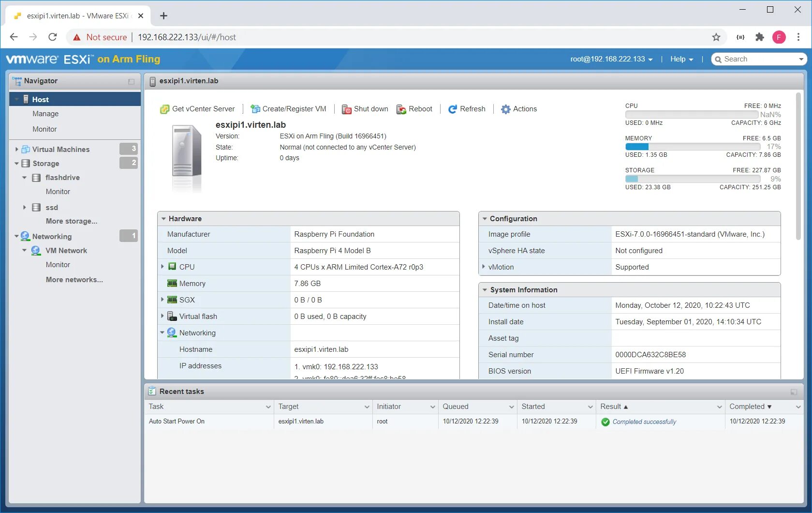Viewport: 812px width, 513px height.
Task: Click More networks... link
Action: tap(74, 280)
